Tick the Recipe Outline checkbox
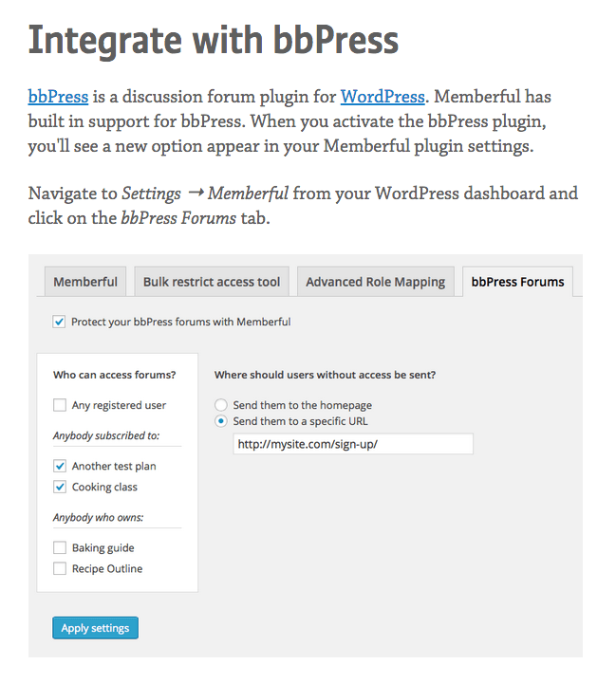Viewport: 616px width, 683px height. point(61,568)
